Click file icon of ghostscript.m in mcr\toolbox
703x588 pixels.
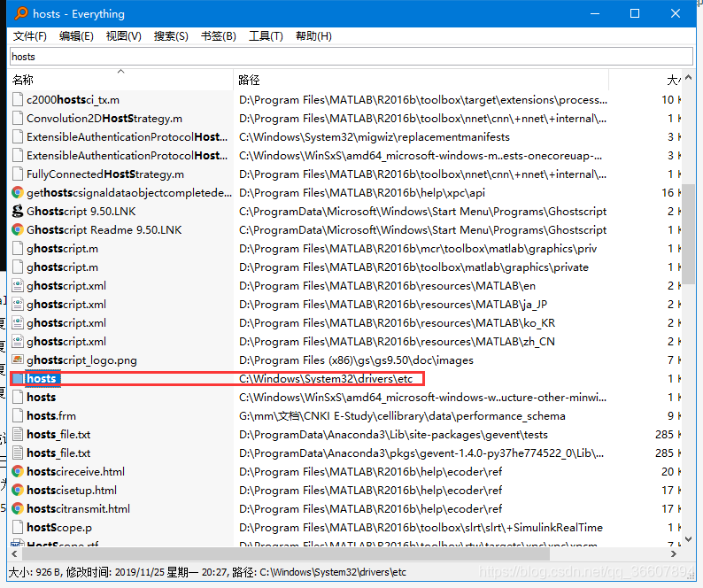point(18,249)
